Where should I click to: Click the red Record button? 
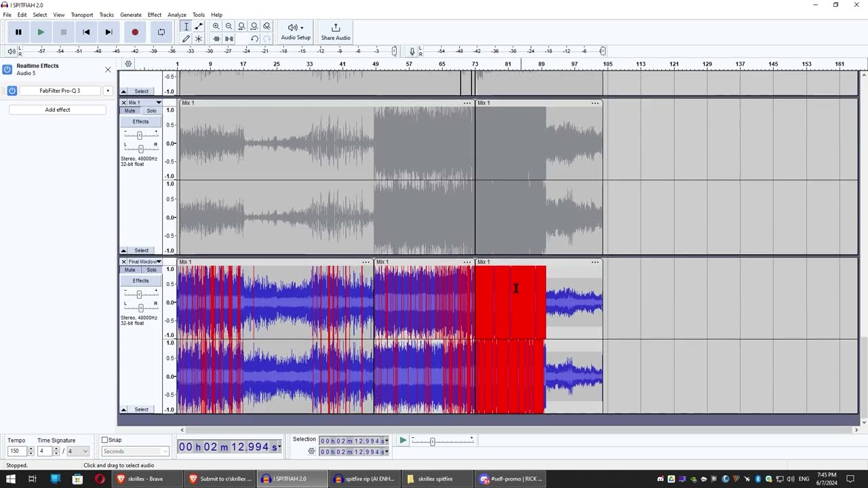(x=135, y=32)
